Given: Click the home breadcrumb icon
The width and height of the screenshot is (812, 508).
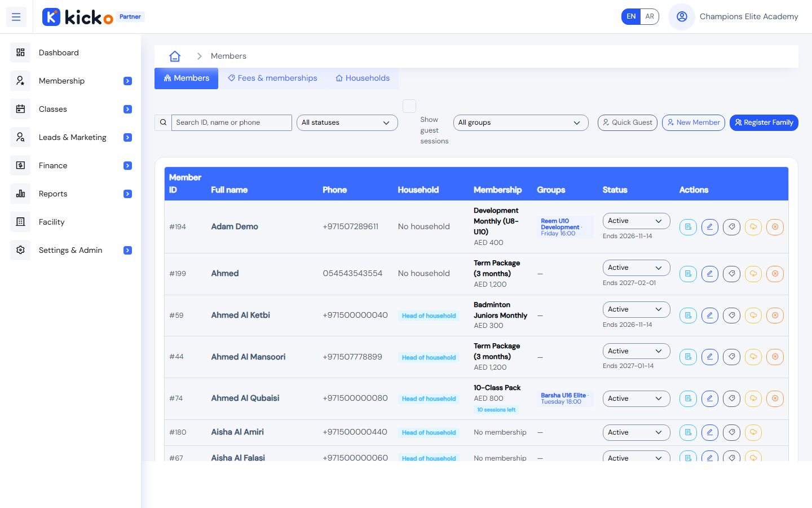Looking at the screenshot, I should pyautogui.click(x=175, y=56).
